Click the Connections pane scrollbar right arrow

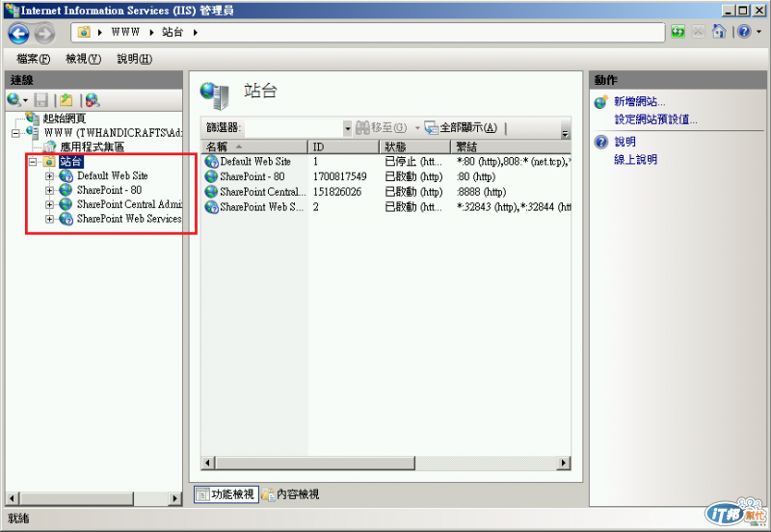click(x=175, y=498)
